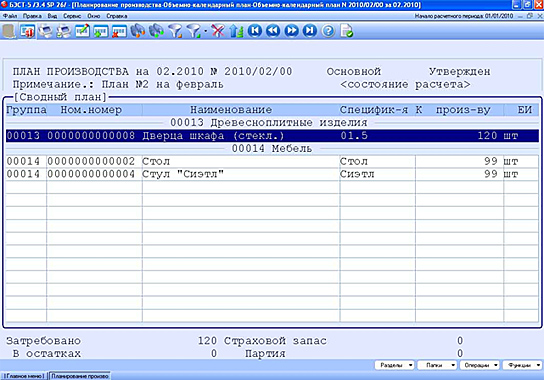The height and width of the screenshot is (380, 544).
Task: Click the window-with-chart toolbar icon
Action: point(27,31)
